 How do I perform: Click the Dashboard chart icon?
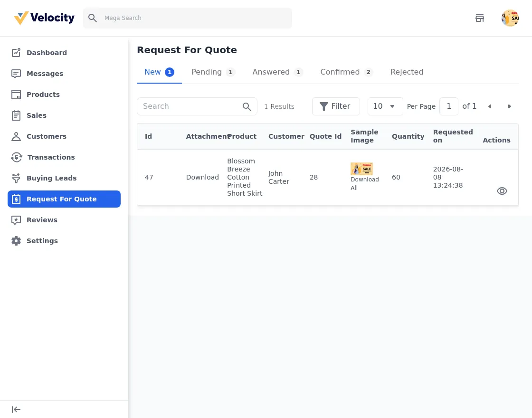click(16, 53)
